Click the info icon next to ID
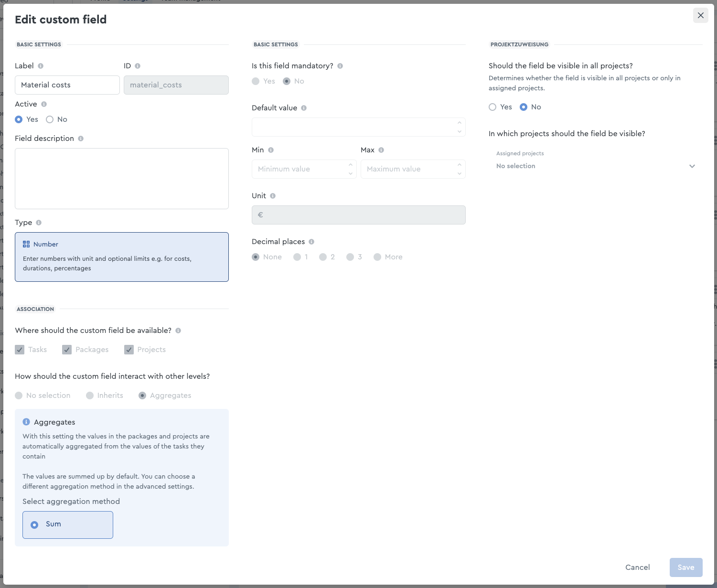 click(138, 66)
